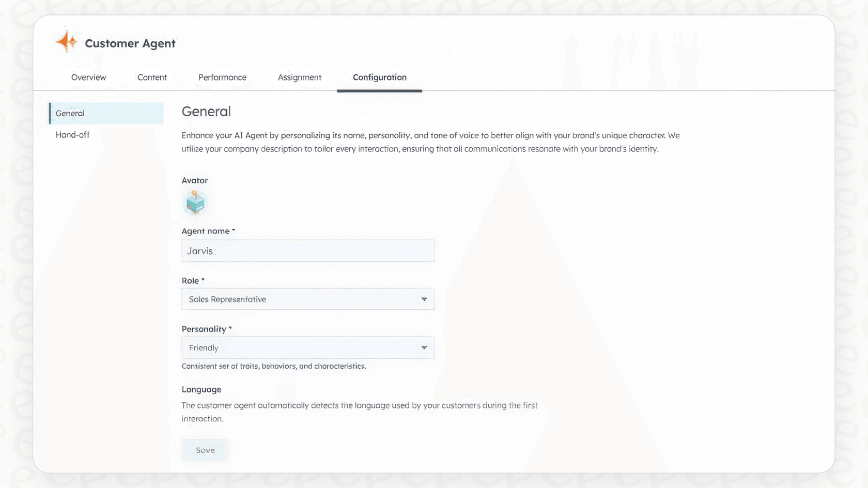868x488 pixels.
Task: Click the Customer Agent title heading
Action: coord(130,43)
